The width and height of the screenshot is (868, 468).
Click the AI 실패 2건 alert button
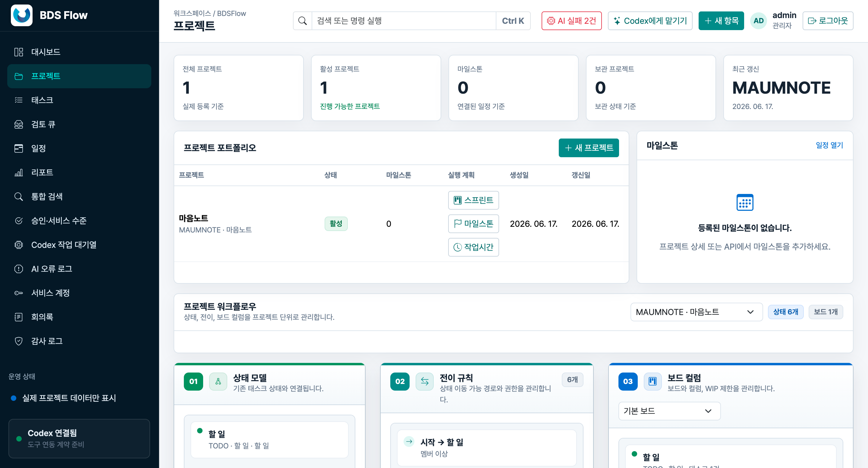coord(571,21)
